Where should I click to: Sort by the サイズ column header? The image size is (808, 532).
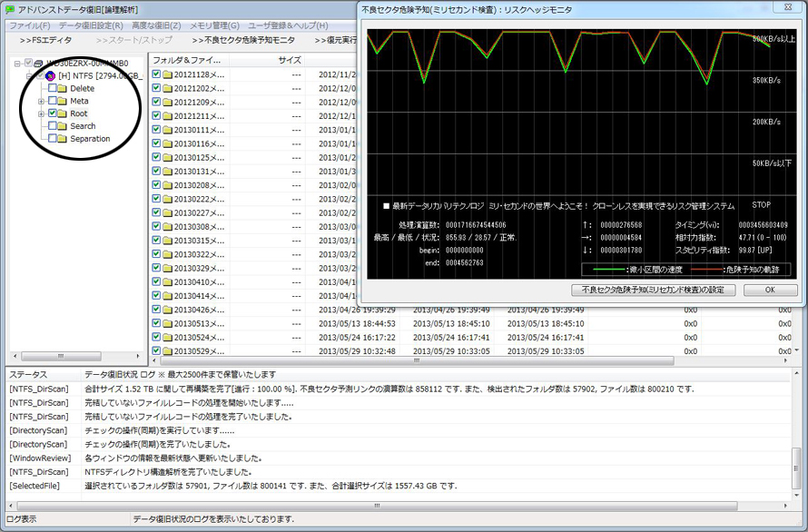point(267,60)
